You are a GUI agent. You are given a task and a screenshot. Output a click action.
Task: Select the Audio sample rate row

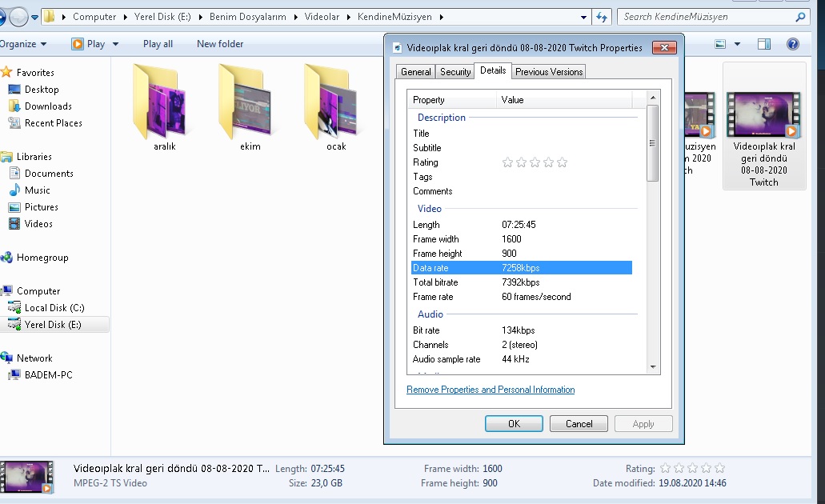point(521,359)
